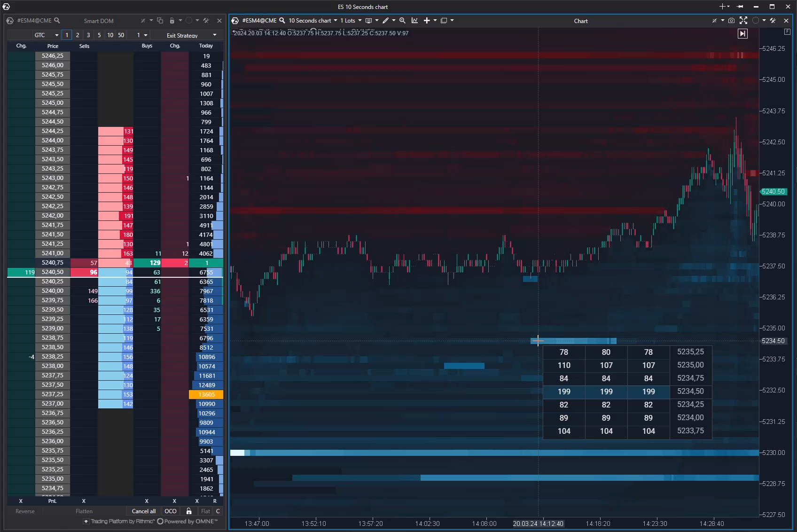Click the OCO button
Viewport: 797px width, 532px height.
click(x=171, y=511)
